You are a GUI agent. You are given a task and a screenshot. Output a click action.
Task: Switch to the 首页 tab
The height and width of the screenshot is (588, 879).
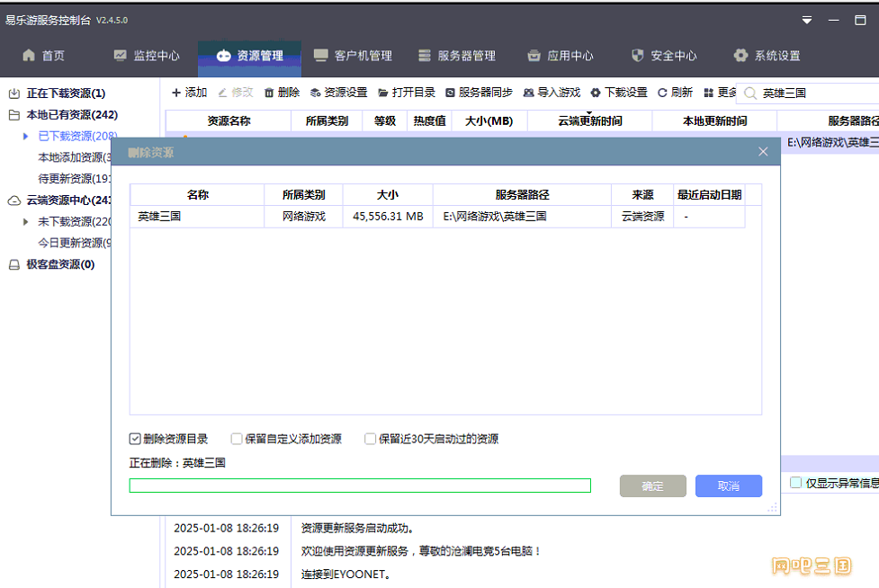click(x=44, y=56)
